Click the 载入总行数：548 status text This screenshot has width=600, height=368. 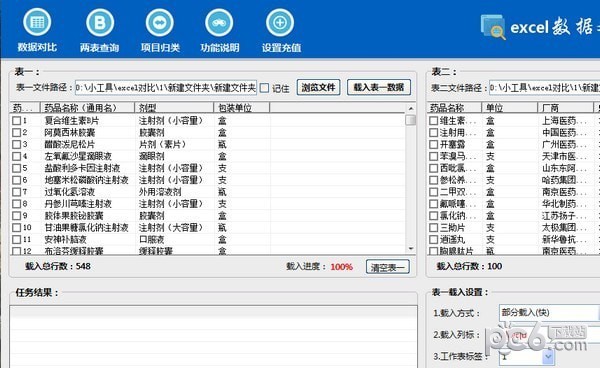[58, 266]
